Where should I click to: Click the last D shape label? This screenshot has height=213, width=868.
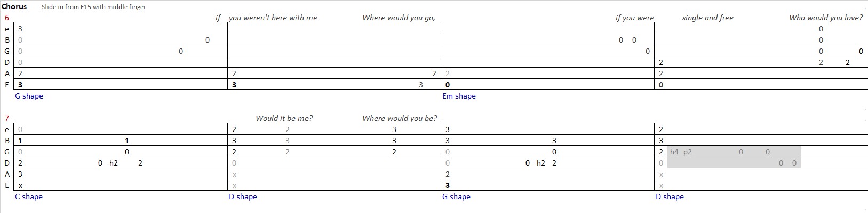pyautogui.click(x=670, y=197)
